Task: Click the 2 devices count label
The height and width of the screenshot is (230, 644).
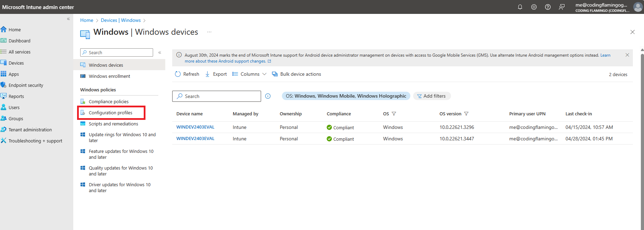Action: coord(618,74)
